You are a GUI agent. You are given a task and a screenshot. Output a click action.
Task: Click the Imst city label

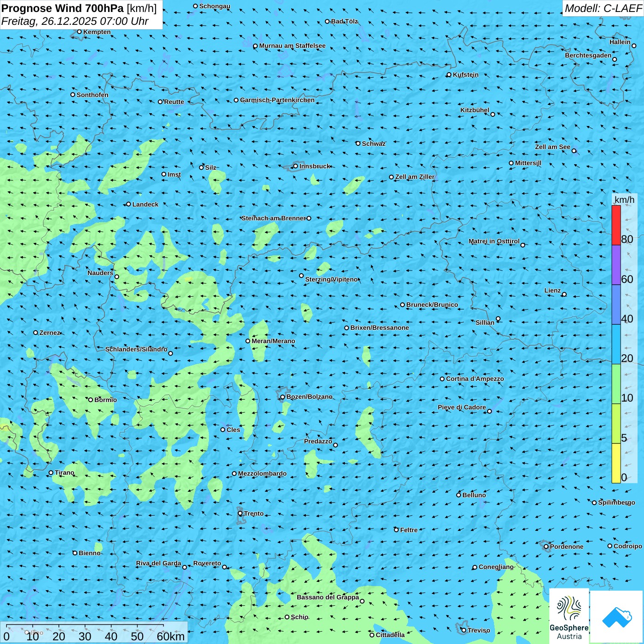174,174
